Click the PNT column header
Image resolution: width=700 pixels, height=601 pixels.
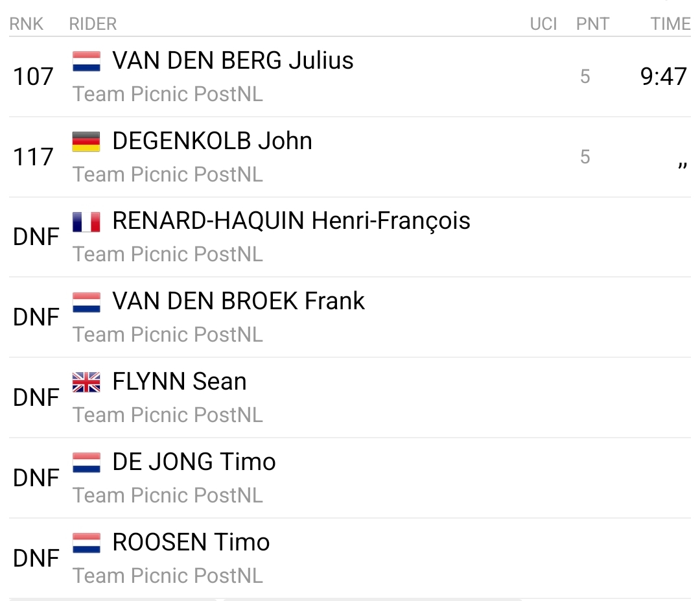point(592,25)
